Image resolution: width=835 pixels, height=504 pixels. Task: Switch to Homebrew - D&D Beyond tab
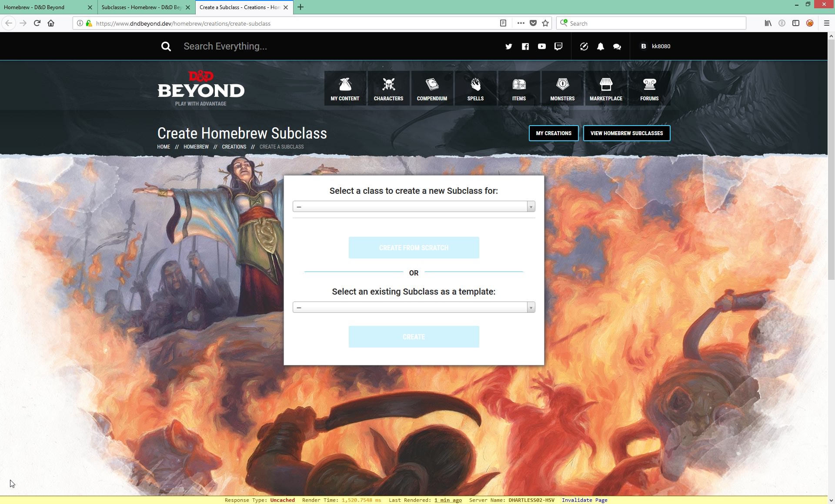(x=43, y=7)
